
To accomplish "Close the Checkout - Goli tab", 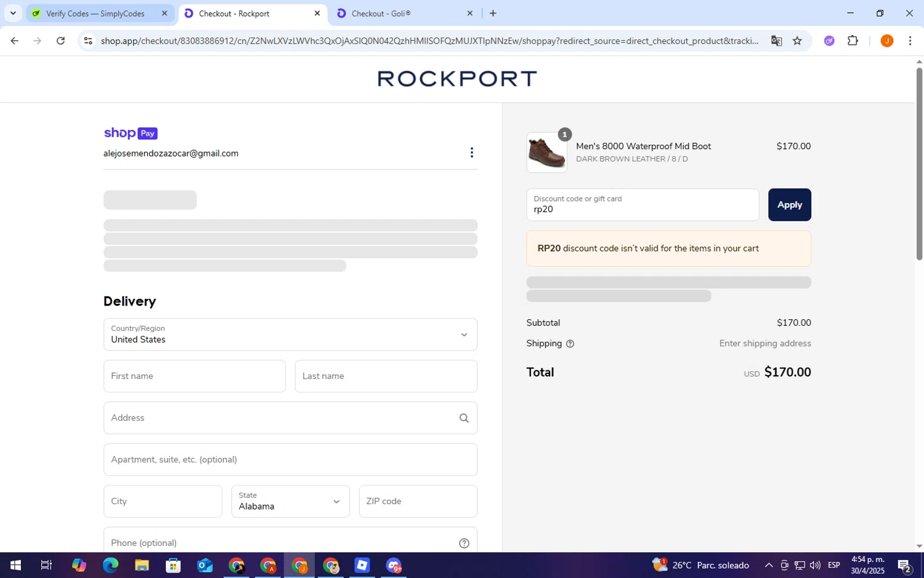I will [x=470, y=13].
